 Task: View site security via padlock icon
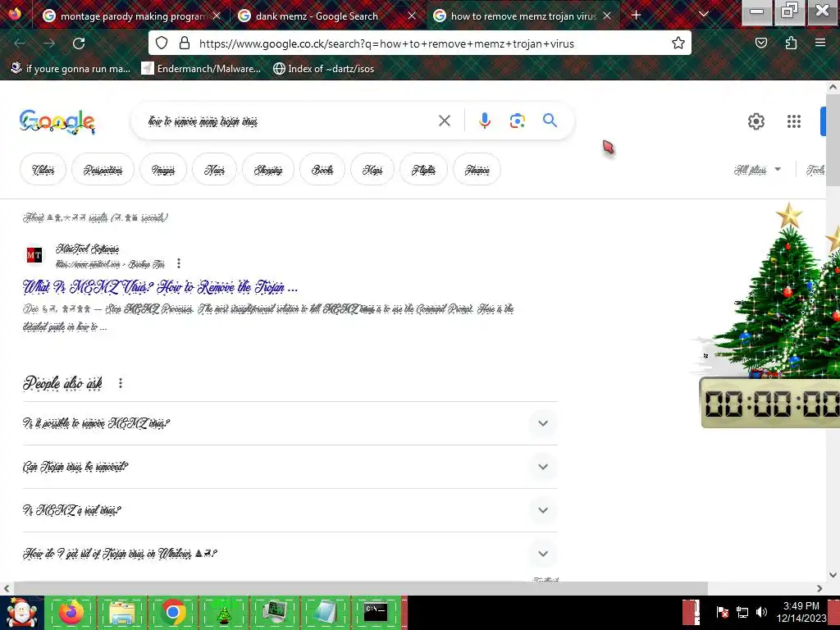pos(185,43)
